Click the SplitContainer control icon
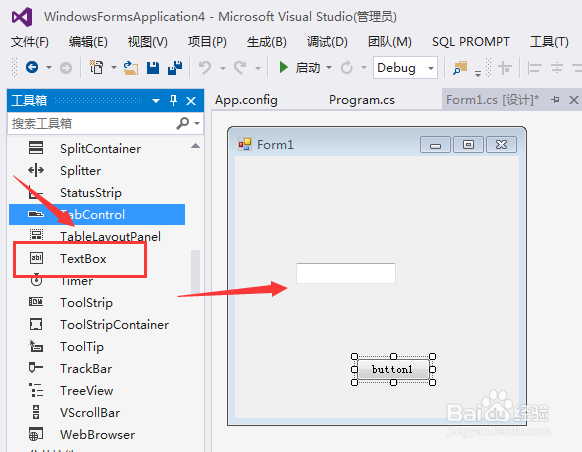Viewport: 582px width, 452px height. tap(36, 148)
